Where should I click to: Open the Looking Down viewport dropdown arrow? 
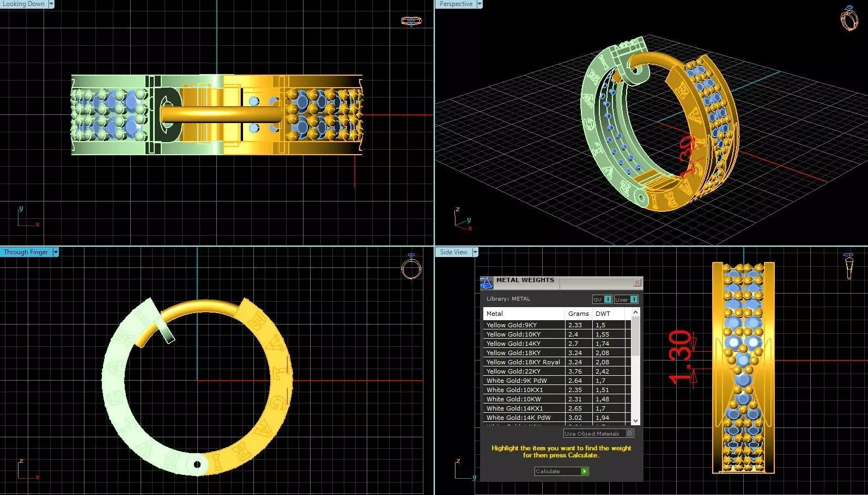pos(51,4)
